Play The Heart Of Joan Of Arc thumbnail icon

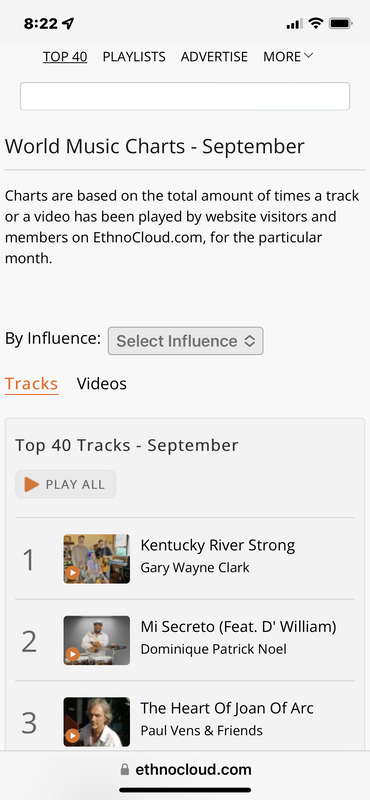(72, 736)
